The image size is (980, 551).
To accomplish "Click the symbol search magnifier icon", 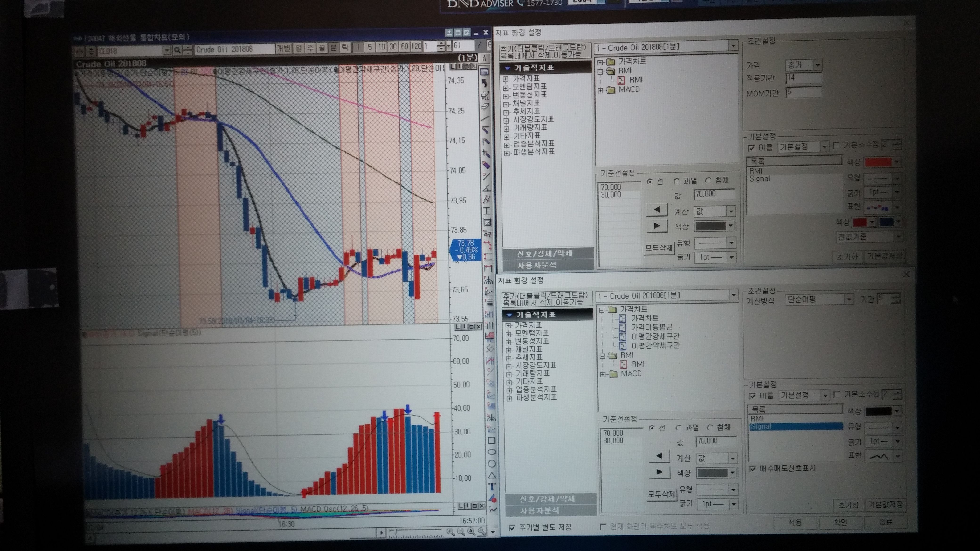I will (x=178, y=50).
